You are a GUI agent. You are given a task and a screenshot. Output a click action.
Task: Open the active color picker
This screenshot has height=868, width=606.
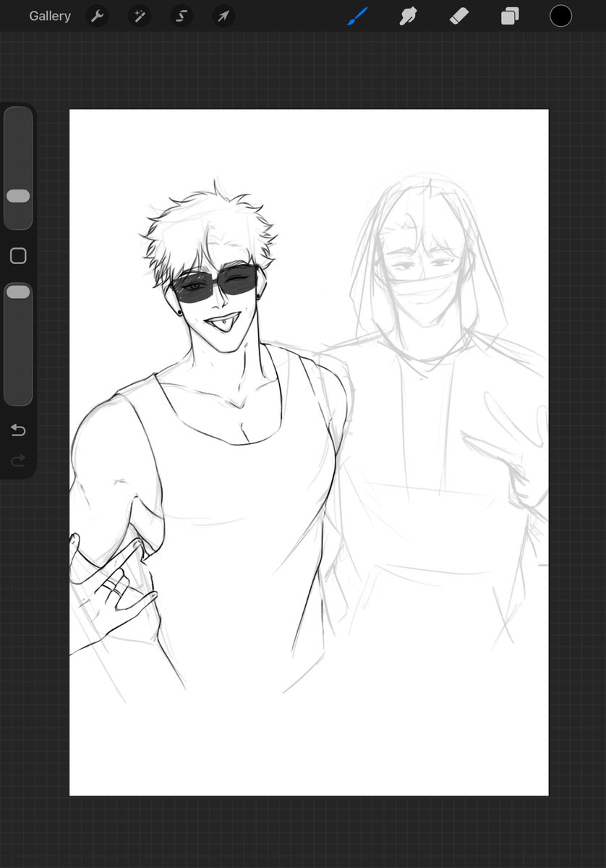coord(560,16)
